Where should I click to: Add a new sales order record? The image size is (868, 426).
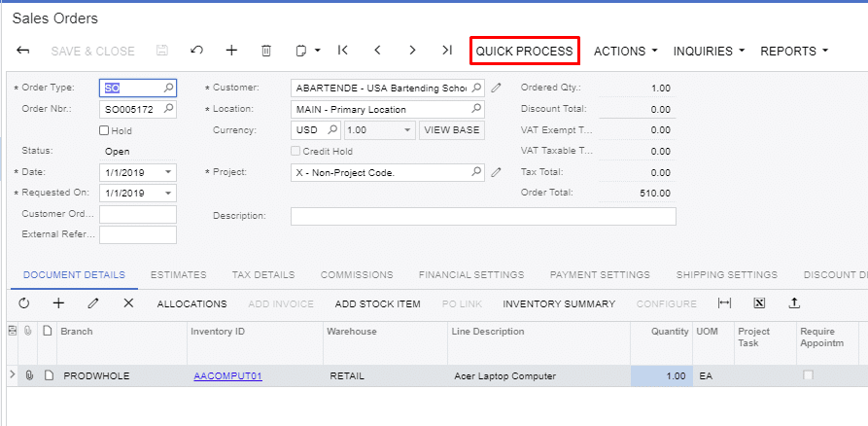pos(231,51)
